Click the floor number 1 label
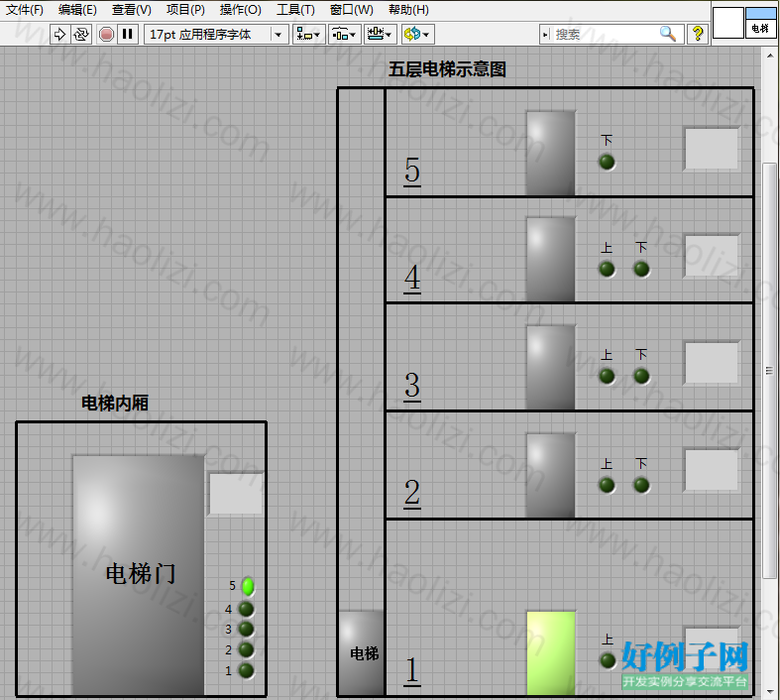 (412, 670)
